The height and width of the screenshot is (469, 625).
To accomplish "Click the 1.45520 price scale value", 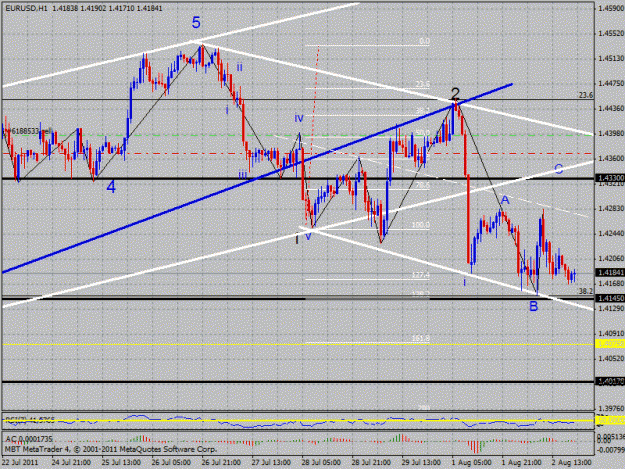I will pos(611,33).
